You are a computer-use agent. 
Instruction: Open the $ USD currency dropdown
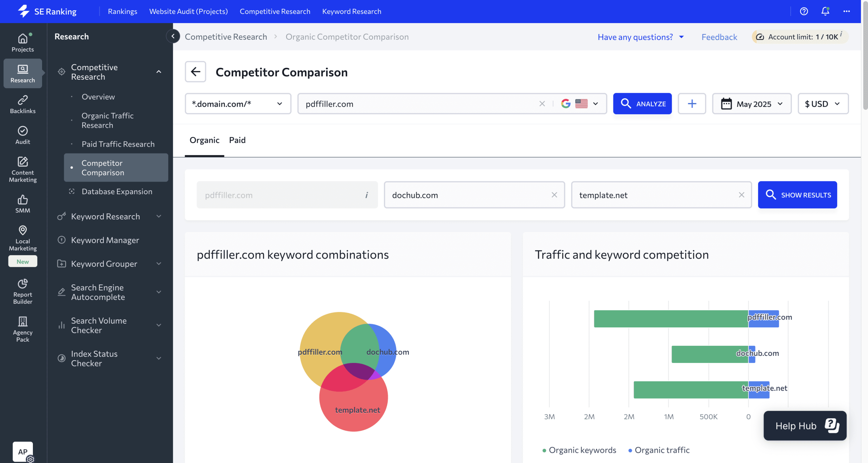tap(823, 104)
